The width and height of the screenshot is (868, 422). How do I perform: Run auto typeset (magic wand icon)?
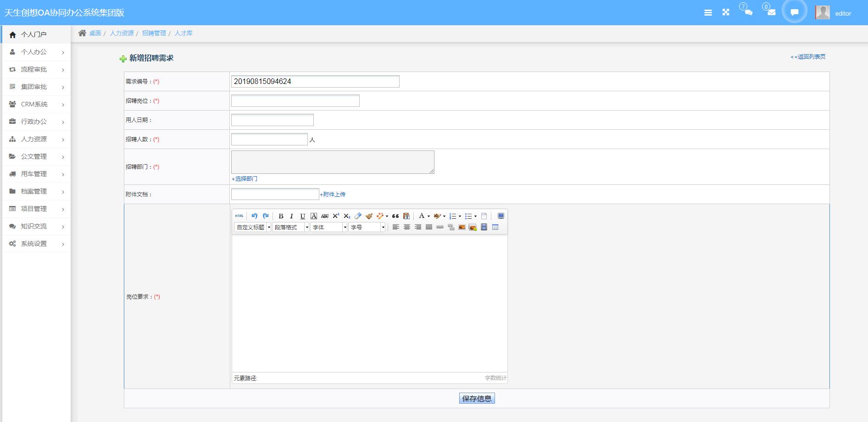click(380, 216)
